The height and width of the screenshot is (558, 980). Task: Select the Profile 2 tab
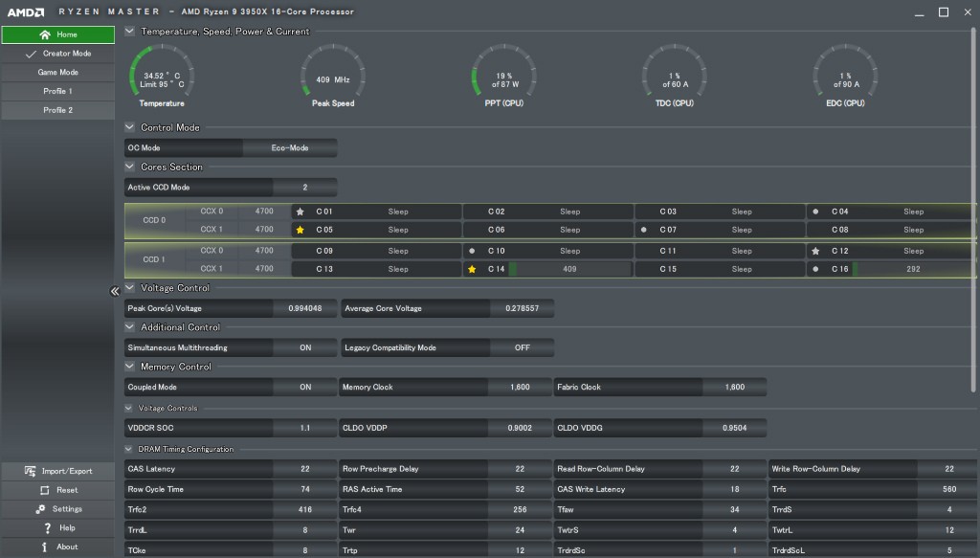click(57, 110)
